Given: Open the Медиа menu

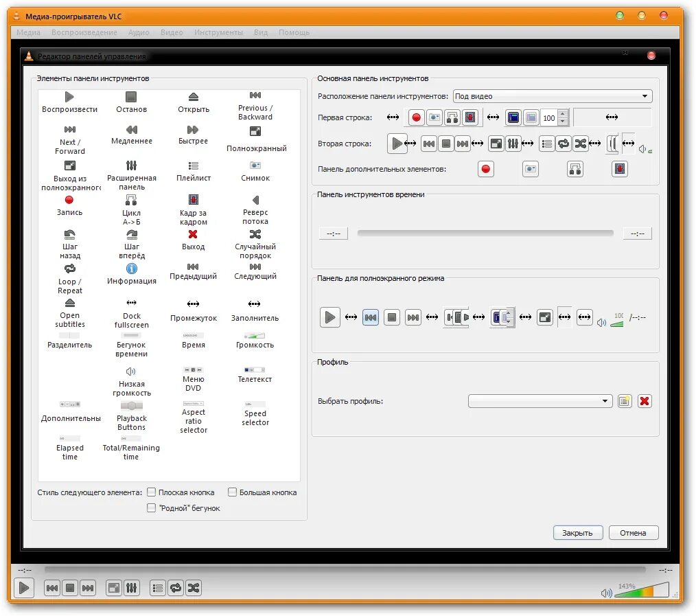Looking at the screenshot, I should point(28,32).
